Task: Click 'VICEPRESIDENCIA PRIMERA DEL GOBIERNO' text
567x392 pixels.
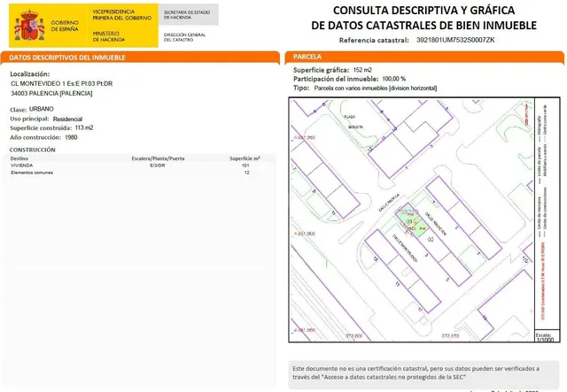Action: coord(122,15)
